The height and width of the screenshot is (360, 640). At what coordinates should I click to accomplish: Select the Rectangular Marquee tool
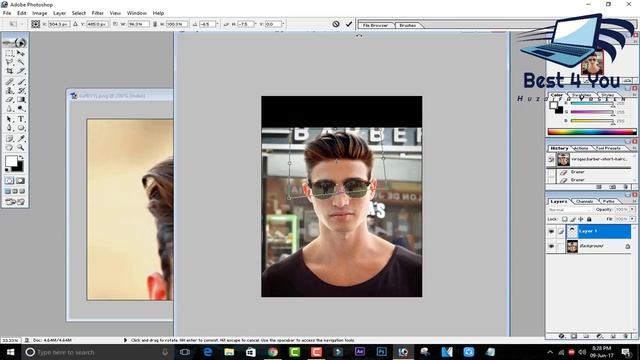pos(9,53)
